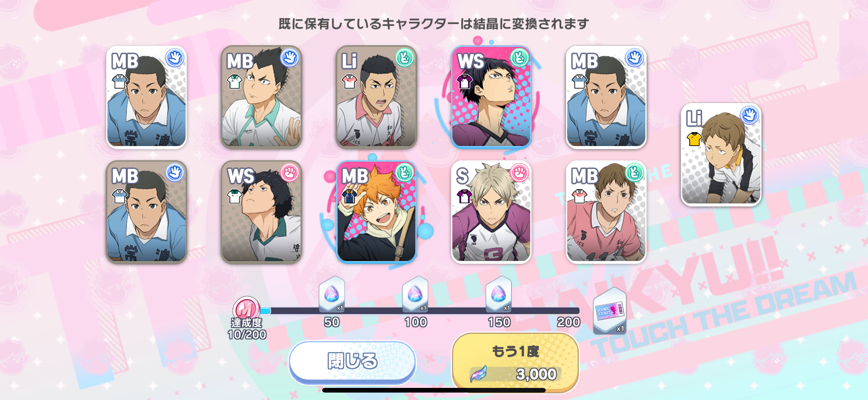Screen dimensions: 868x400
Task: Click the ICONIC TICKET reward icon
Action: 610,311
